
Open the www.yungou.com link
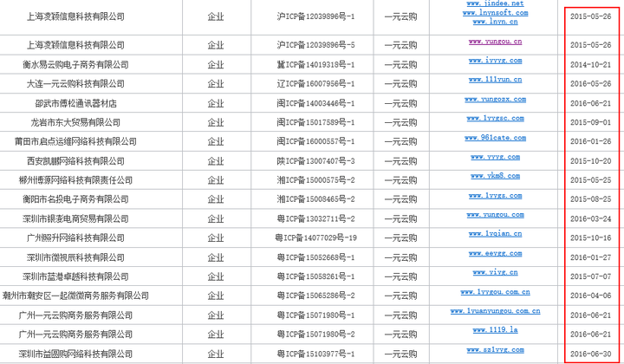(x=495, y=215)
